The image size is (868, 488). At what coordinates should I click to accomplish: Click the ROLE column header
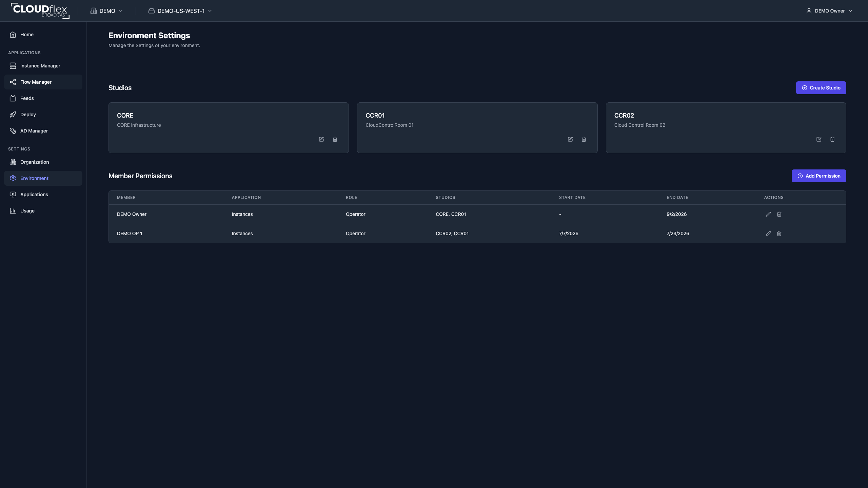click(x=351, y=198)
